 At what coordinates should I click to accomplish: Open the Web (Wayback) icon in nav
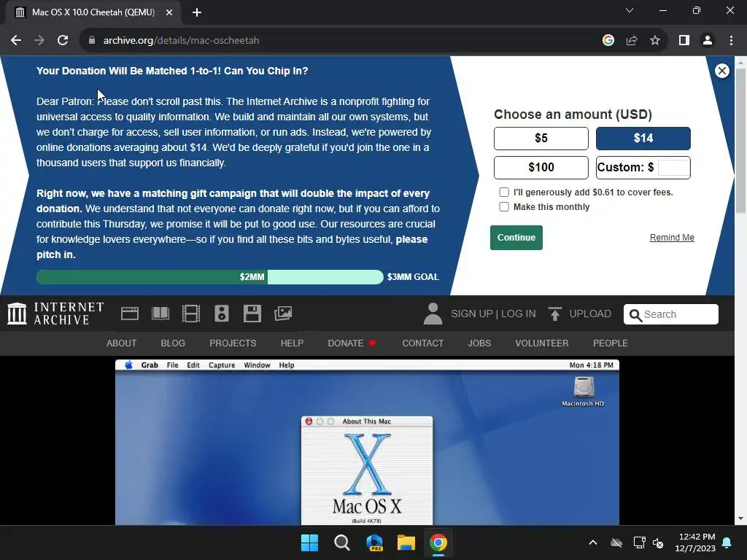[x=130, y=314]
